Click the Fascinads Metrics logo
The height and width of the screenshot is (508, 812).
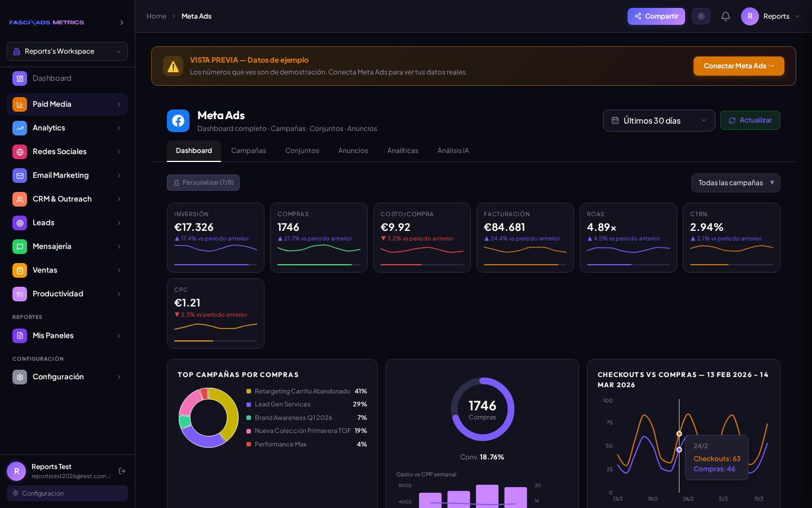(47, 23)
